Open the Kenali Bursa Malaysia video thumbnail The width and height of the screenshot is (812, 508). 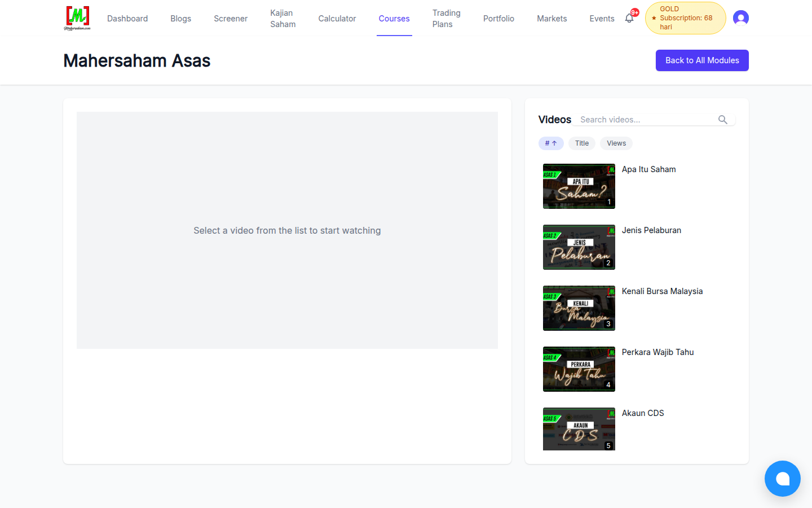(579, 308)
